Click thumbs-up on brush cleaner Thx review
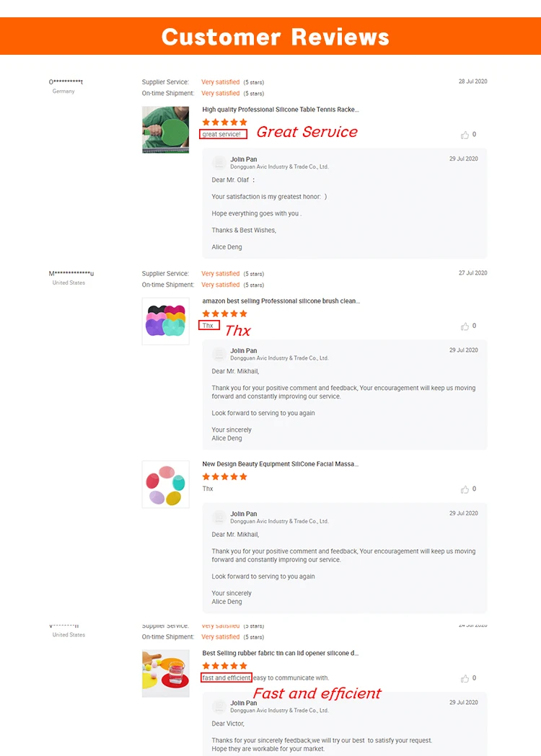541x756 pixels. (465, 326)
